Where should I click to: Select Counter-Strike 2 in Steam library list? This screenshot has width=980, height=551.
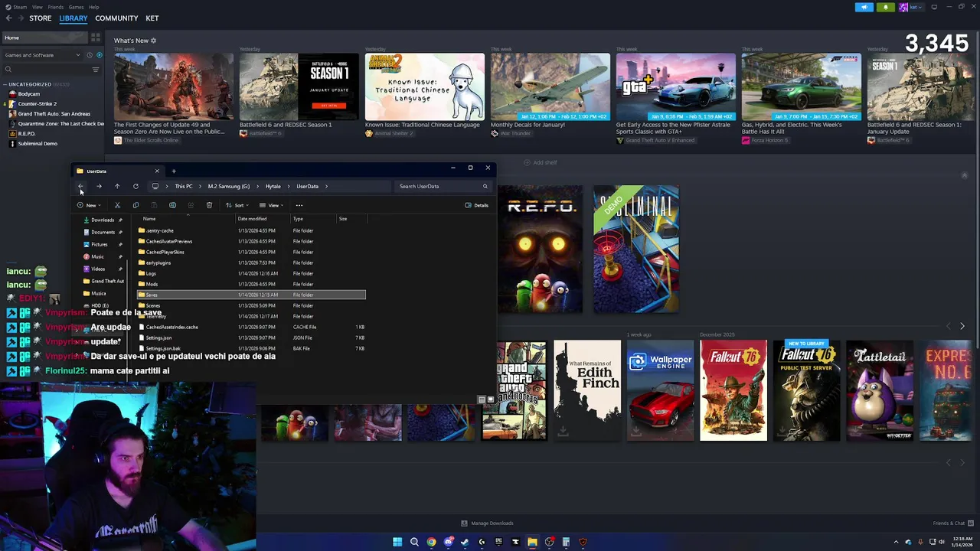[x=38, y=103]
